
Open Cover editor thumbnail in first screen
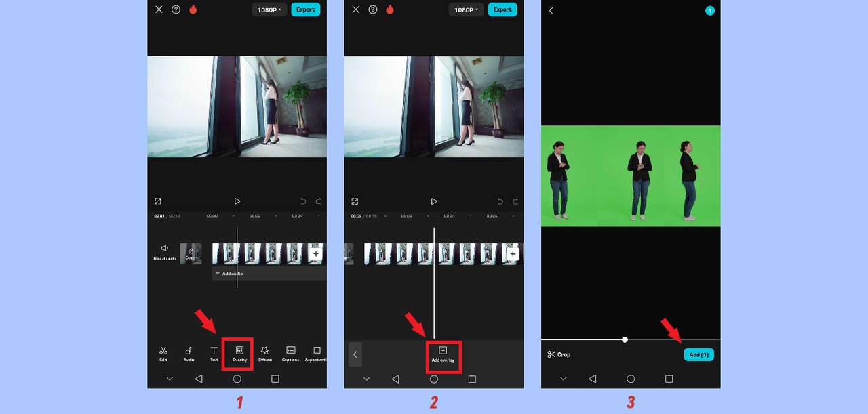[x=191, y=253]
